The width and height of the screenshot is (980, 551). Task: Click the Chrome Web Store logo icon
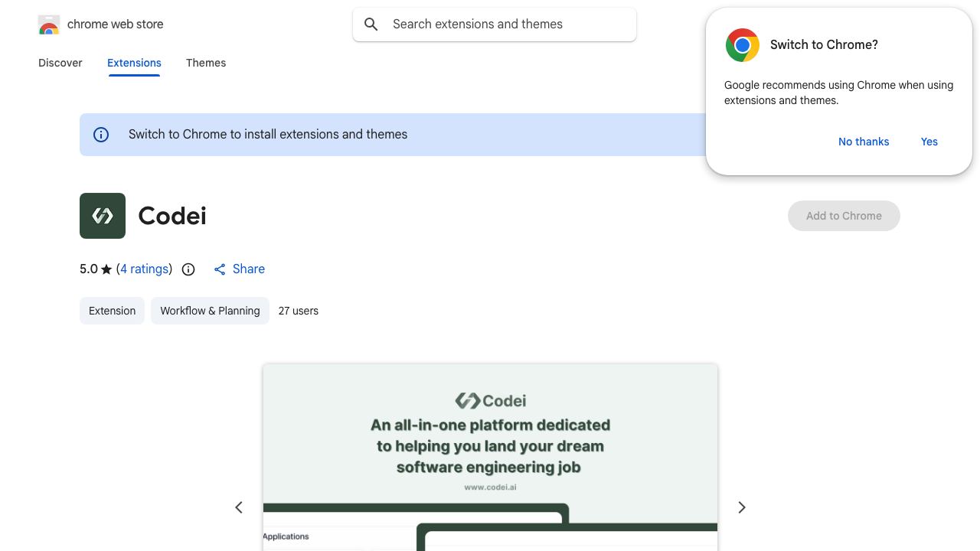click(x=49, y=24)
